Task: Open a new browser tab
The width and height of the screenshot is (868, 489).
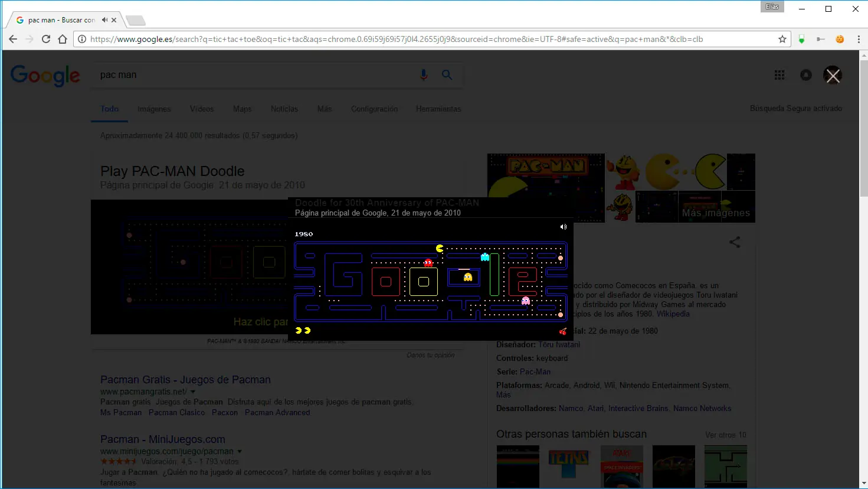Action: (x=136, y=21)
